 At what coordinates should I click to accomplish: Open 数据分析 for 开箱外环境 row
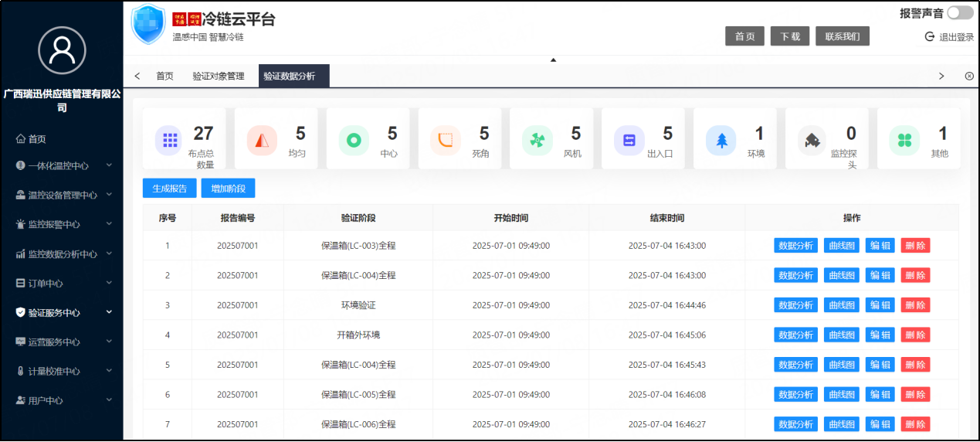pos(795,335)
